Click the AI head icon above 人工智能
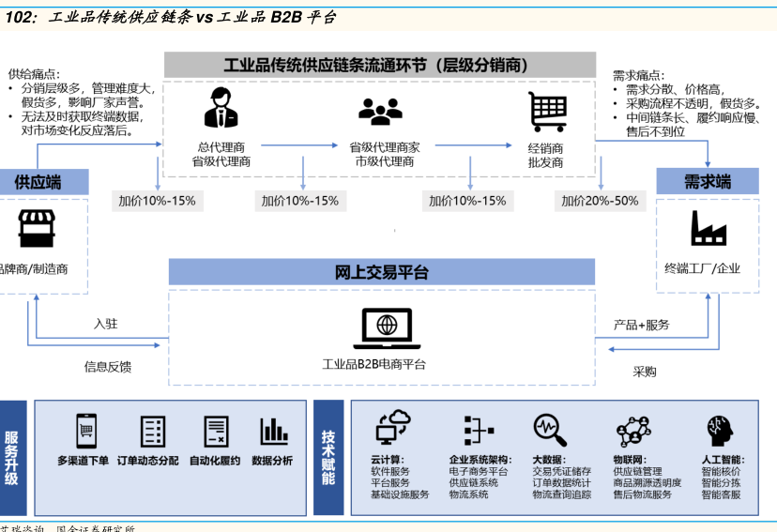This screenshot has height=532, width=777. pos(720,431)
